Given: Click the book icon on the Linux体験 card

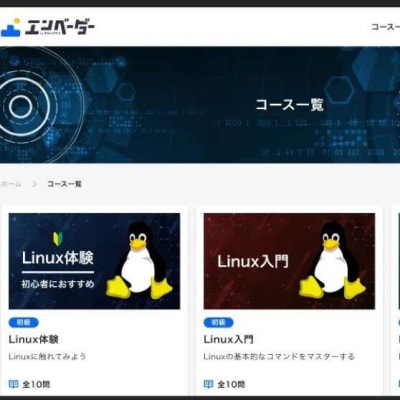Looking at the screenshot, I should [x=13, y=384].
